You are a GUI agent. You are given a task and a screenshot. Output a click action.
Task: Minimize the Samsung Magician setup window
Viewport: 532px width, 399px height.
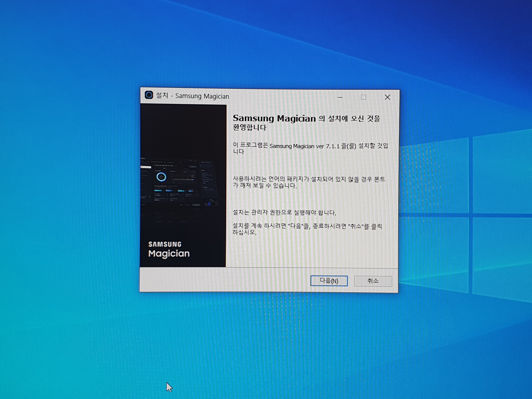(340, 97)
